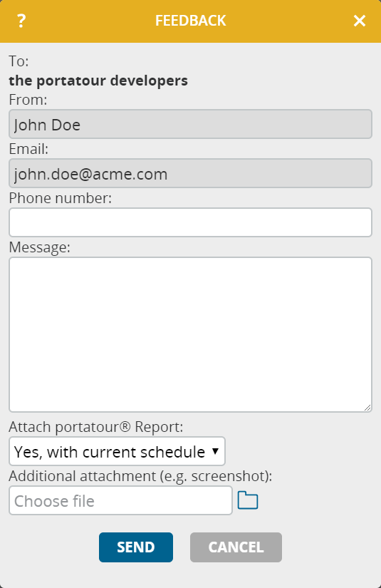
Task: Close the Feedback dialog with X
Action: 360,21
